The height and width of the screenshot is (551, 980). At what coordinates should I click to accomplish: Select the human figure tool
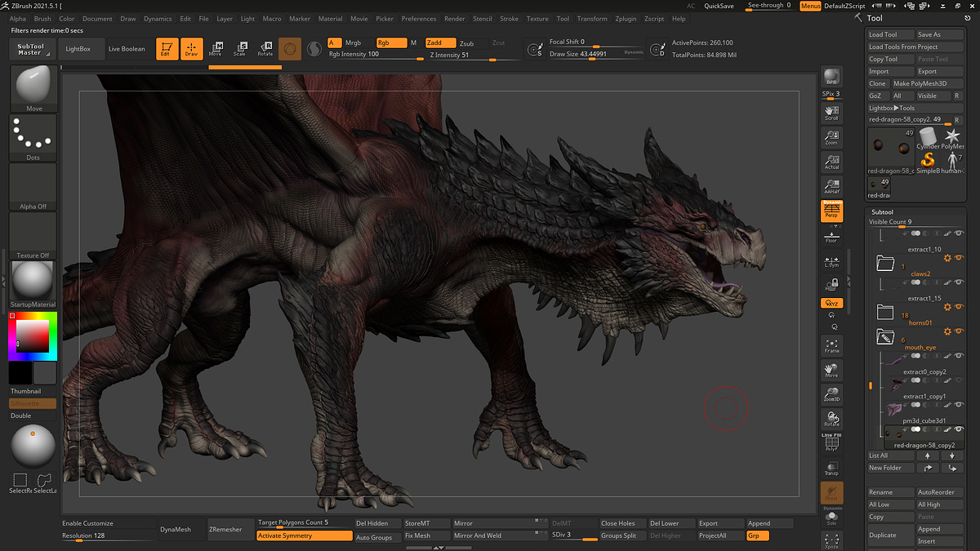pos(951,162)
